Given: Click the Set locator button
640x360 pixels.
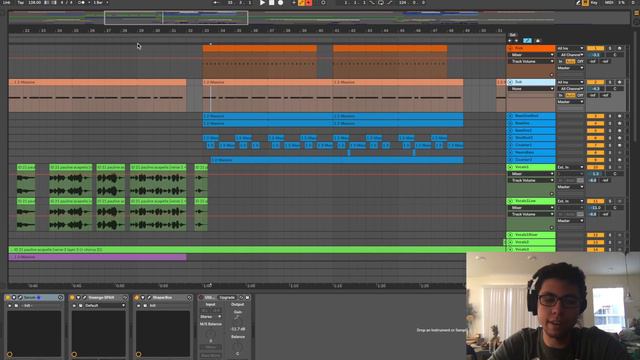Looking at the screenshot, I should tap(513, 35).
